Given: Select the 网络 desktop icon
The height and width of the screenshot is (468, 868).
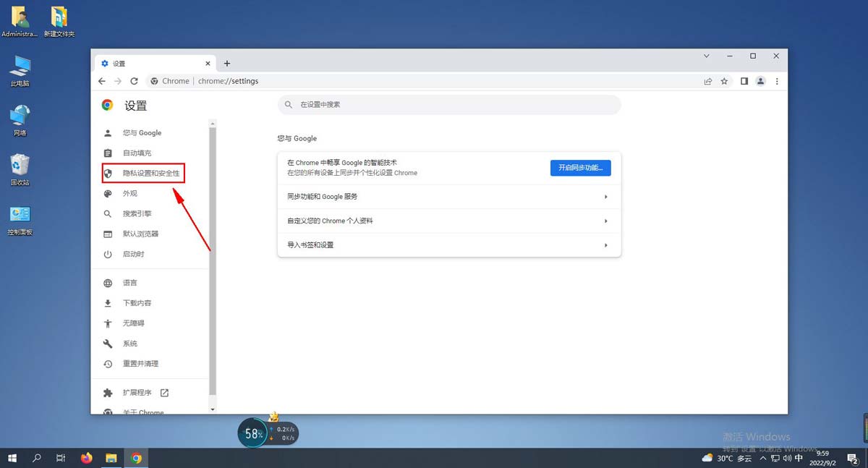Looking at the screenshot, I should [20, 120].
